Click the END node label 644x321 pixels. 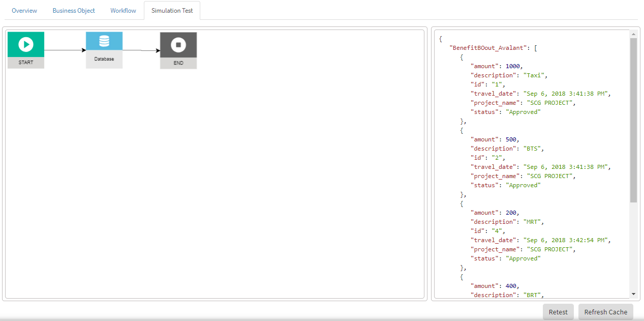click(x=178, y=63)
